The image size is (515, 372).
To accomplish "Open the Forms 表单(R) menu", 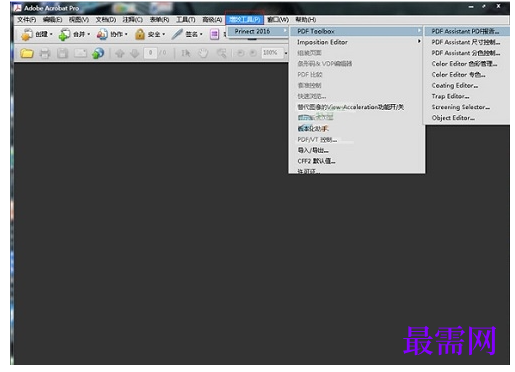I will pyautogui.click(x=159, y=20).
